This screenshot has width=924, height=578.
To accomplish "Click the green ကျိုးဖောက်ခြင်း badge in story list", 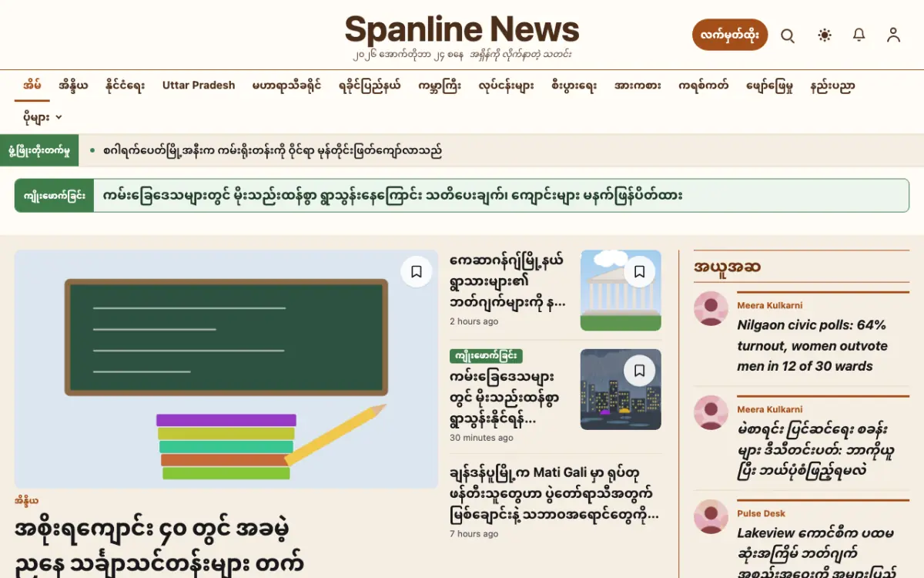I will point(486,356).
